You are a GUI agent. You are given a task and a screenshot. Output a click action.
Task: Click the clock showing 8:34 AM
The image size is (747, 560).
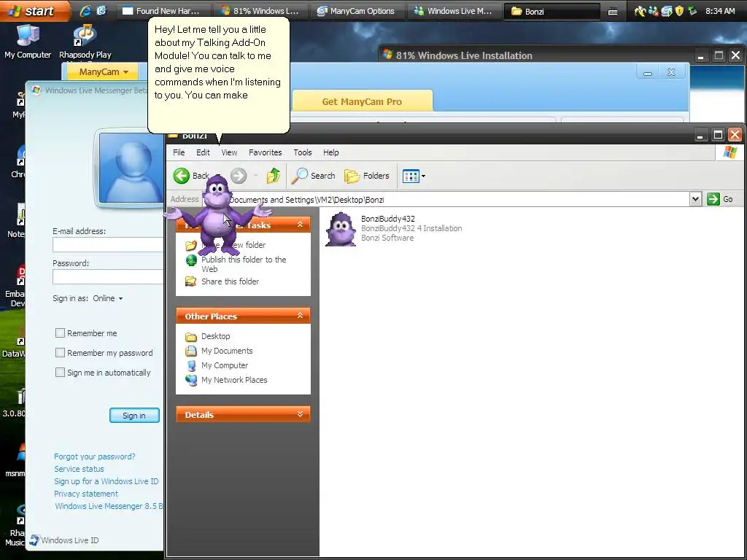(x=720, y=11)
